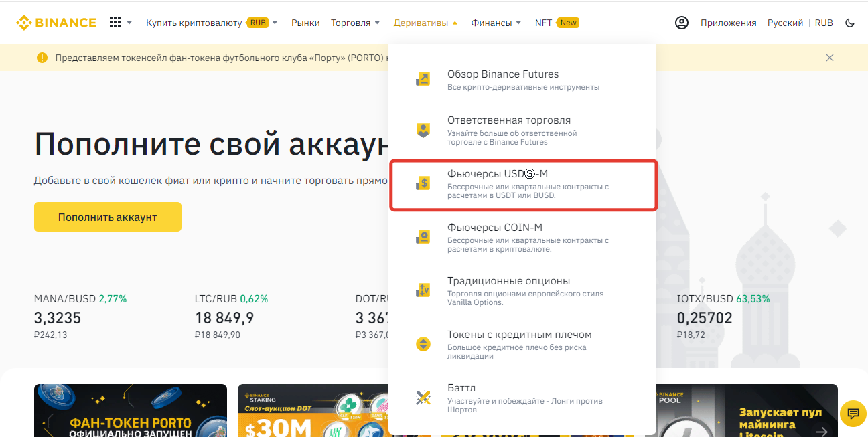Click the Battle crossed swords icon
This screenshot has width=868, height=437.
point(423,398)
